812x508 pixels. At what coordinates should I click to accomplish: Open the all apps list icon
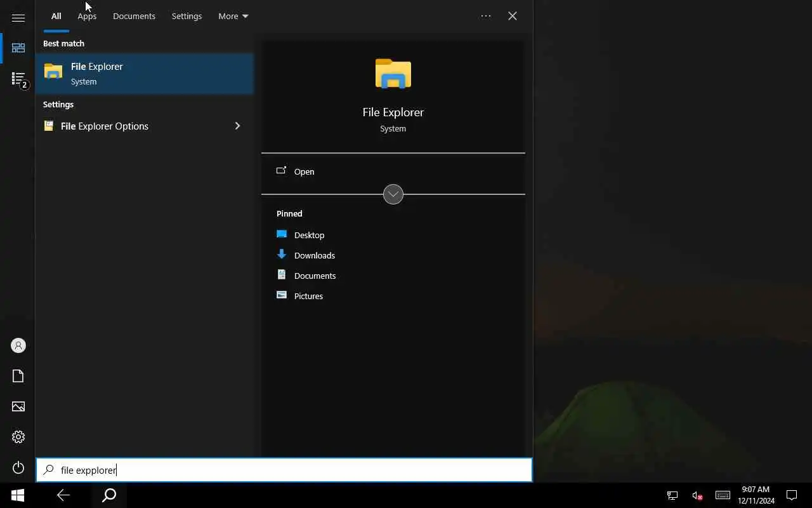click(18, 79)
